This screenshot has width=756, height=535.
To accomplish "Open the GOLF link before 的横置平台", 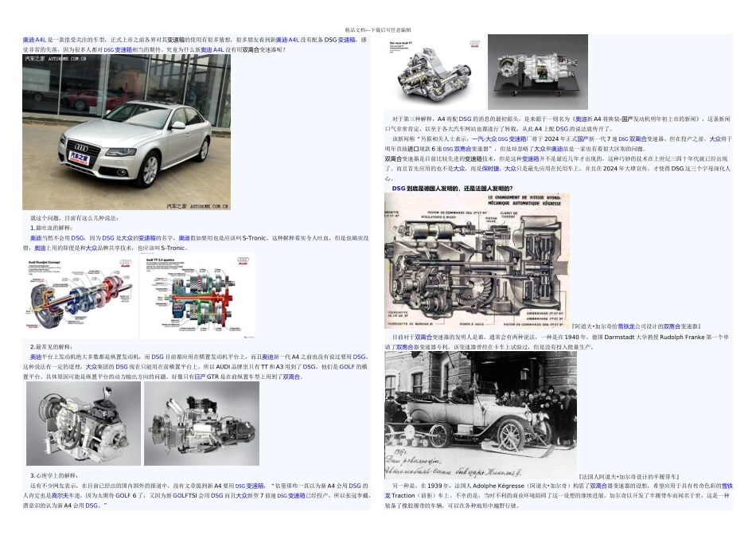I will (x=347, y=367).
